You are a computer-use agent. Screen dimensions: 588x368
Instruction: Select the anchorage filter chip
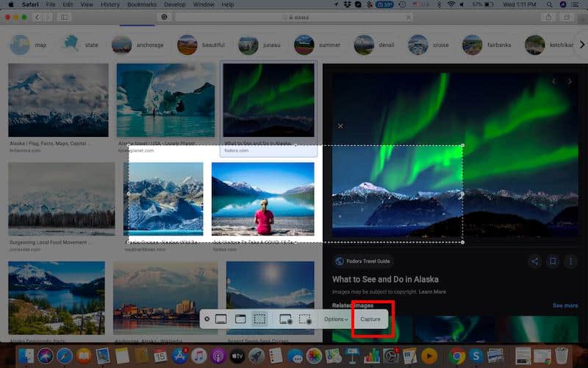(x=137, y=45)
